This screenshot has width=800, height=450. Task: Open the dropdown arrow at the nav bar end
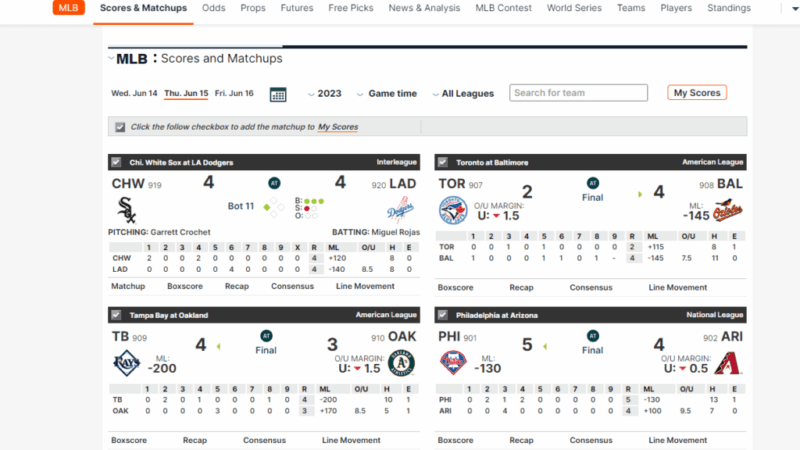tap(795, 8)
